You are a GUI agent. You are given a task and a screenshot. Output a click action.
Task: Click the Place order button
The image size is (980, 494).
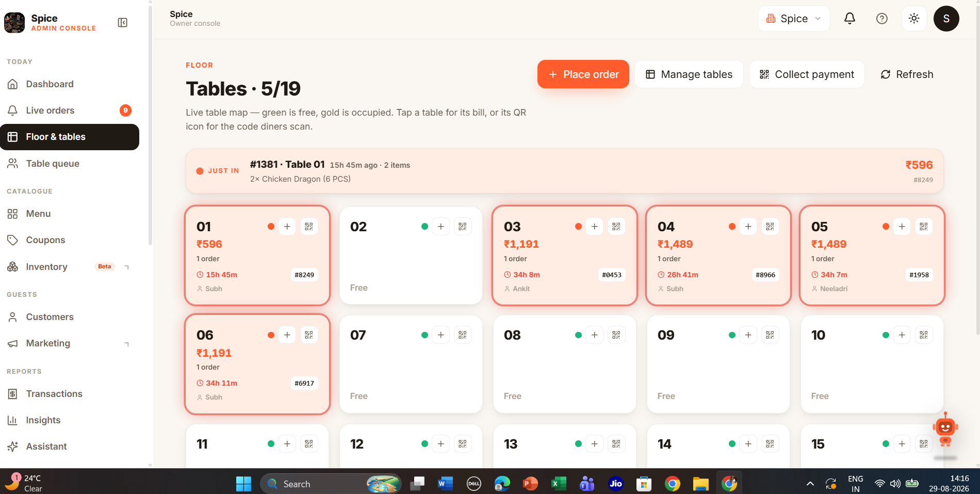click(583, 74)
